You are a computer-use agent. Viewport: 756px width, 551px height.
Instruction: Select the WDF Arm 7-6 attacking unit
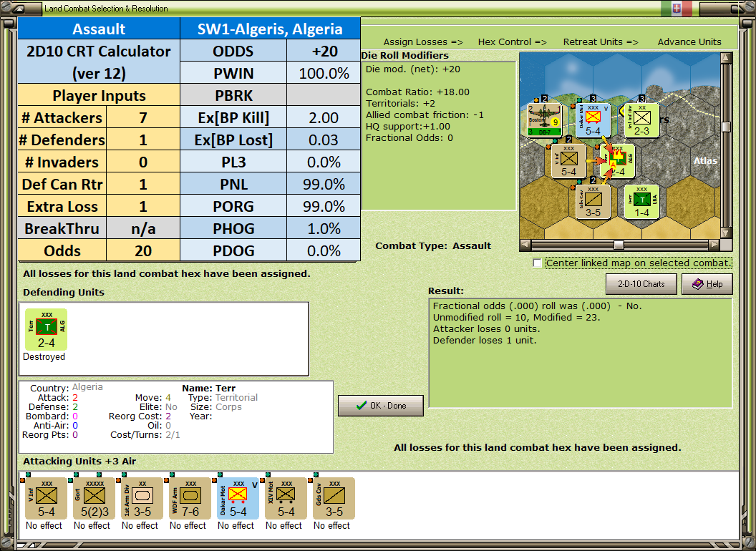(x=190, y=499)
